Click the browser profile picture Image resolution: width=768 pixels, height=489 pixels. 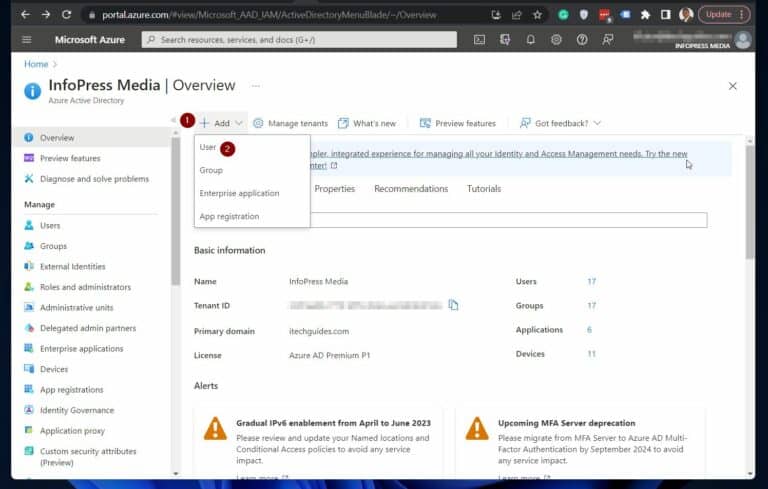tap(686, 15)
